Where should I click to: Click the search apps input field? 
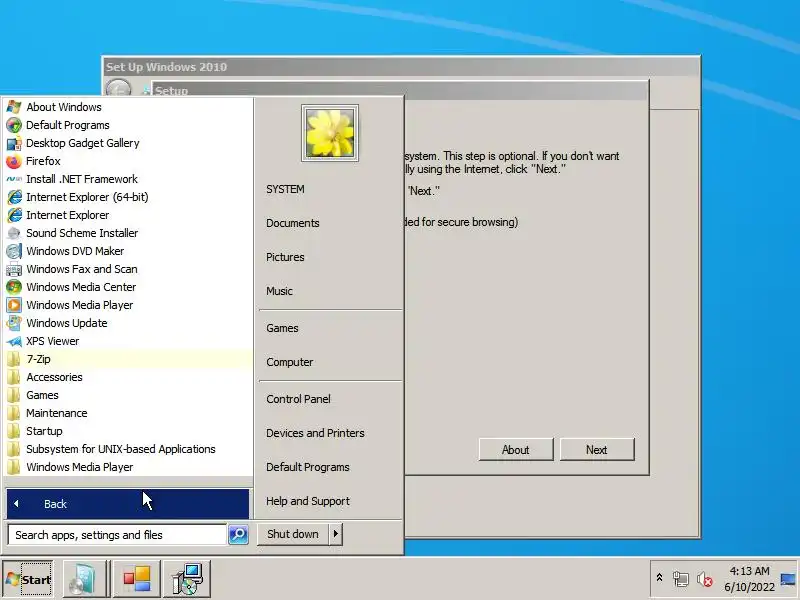[x=117, y=535]
